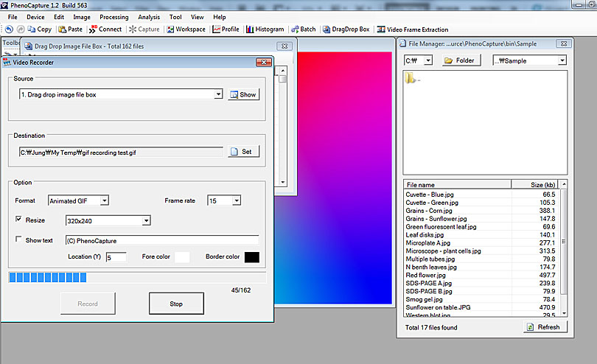Screen dimensions: 597x364
Task: Open the Profile tool
Action: (226, 29)
